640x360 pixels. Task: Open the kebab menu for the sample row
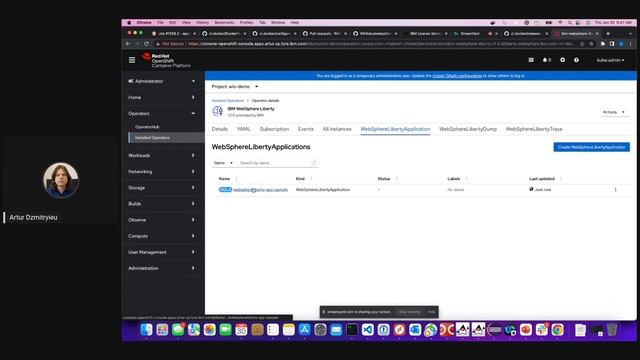(x=616, y=190)
